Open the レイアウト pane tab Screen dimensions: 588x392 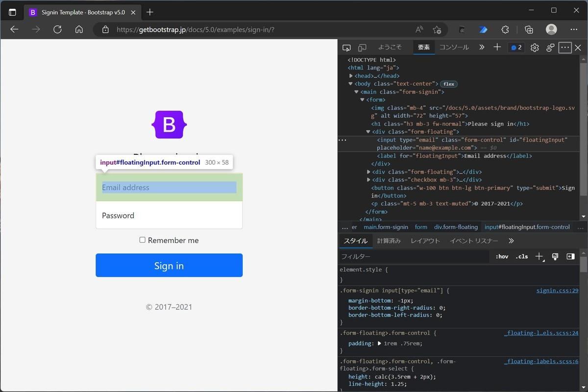click(x=425, y=241)
